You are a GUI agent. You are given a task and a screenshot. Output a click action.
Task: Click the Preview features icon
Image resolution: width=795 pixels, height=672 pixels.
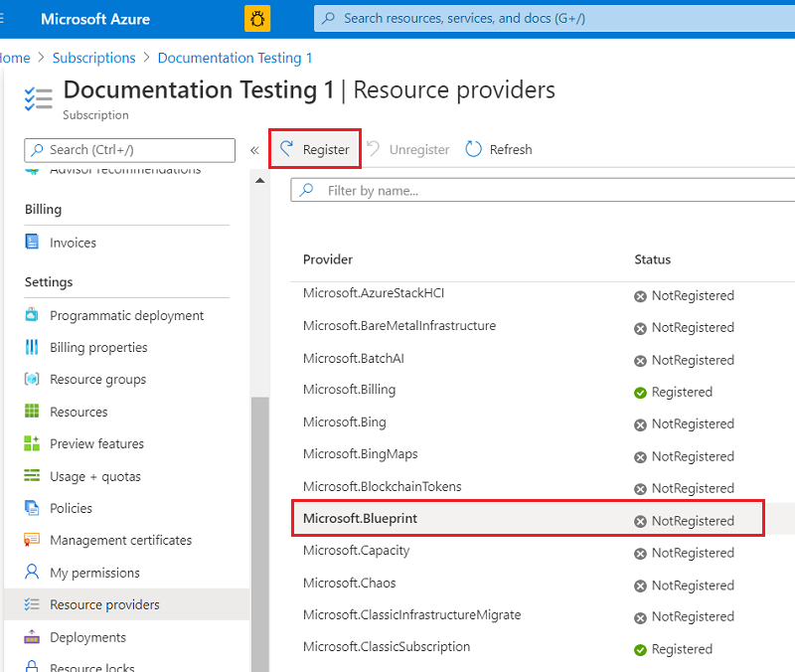(32, 442)
